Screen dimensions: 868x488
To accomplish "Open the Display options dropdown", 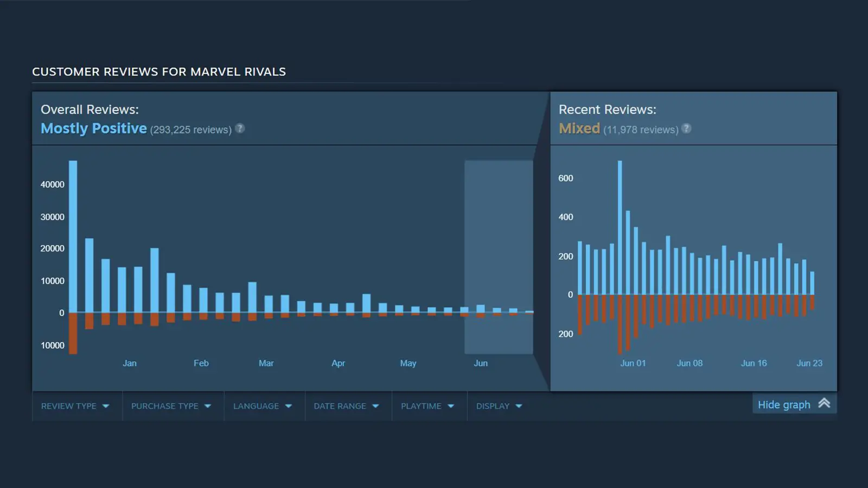I will pos(499,406).
